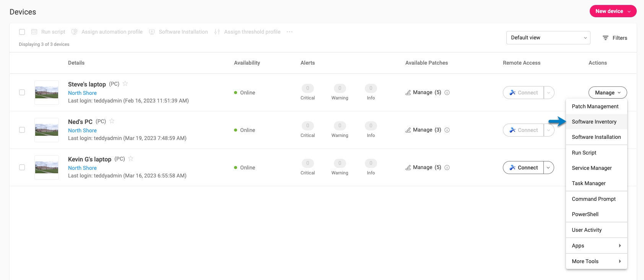Click the 0 Info badge for Kevin G's laptop
Image resolution: width=644 pixels, height=280 pixels.
371,163
